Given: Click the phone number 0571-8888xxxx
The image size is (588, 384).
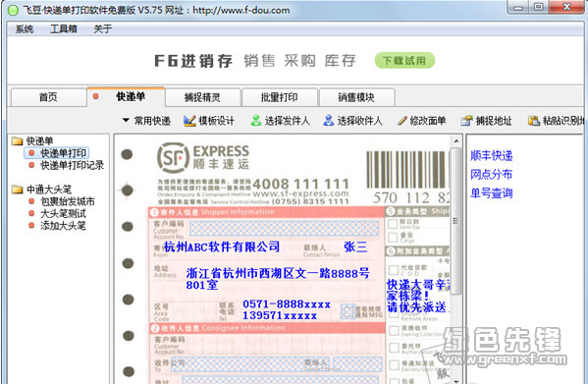Looking at the screenshot, I should [287, 304].
